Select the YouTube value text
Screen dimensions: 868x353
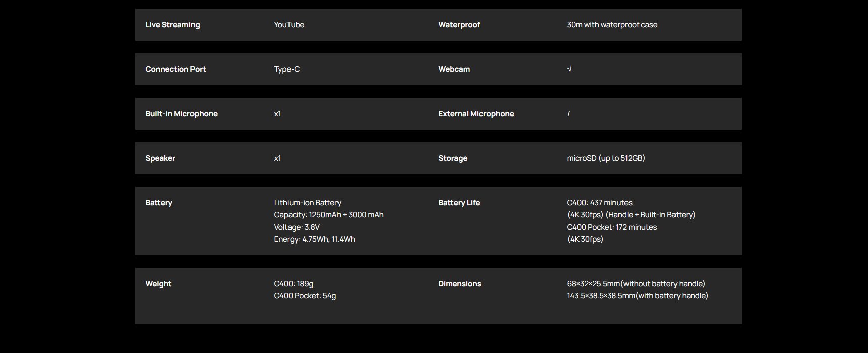coord(289,25)
